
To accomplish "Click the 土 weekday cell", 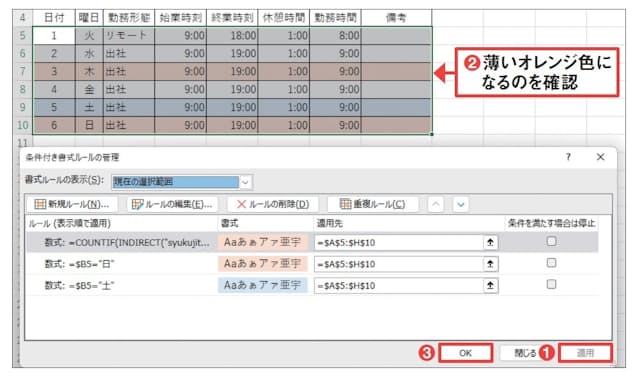I will click(x=89, y=107).
